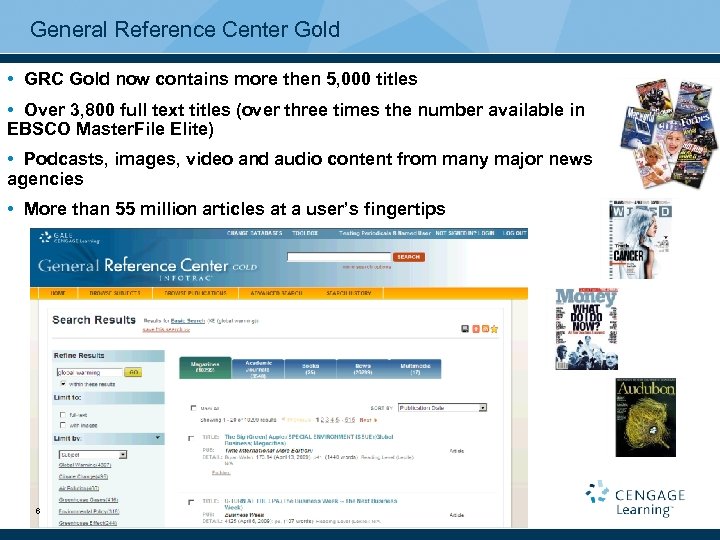Viewport: 720px width, 540px height.
Task: Go to last results page 515
Action: tap(350, 420)
